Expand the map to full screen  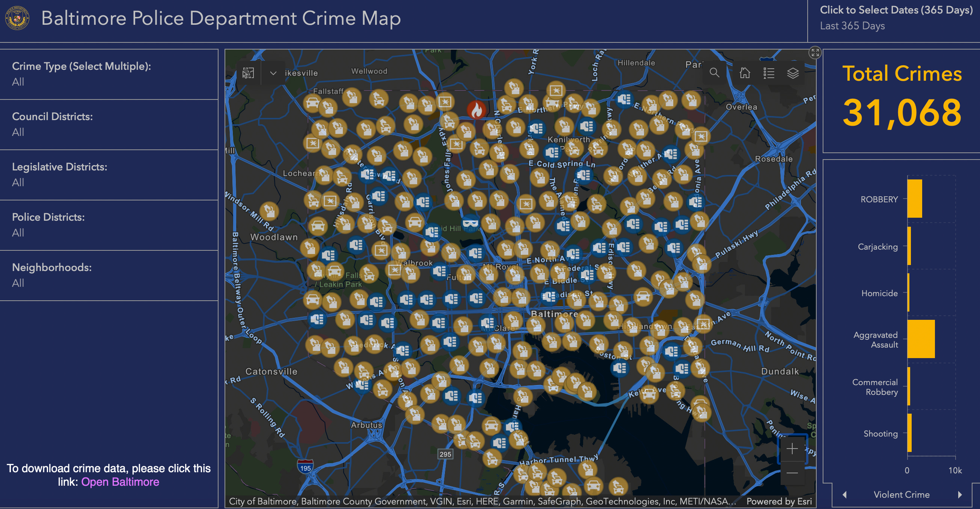tap(815, 53)
